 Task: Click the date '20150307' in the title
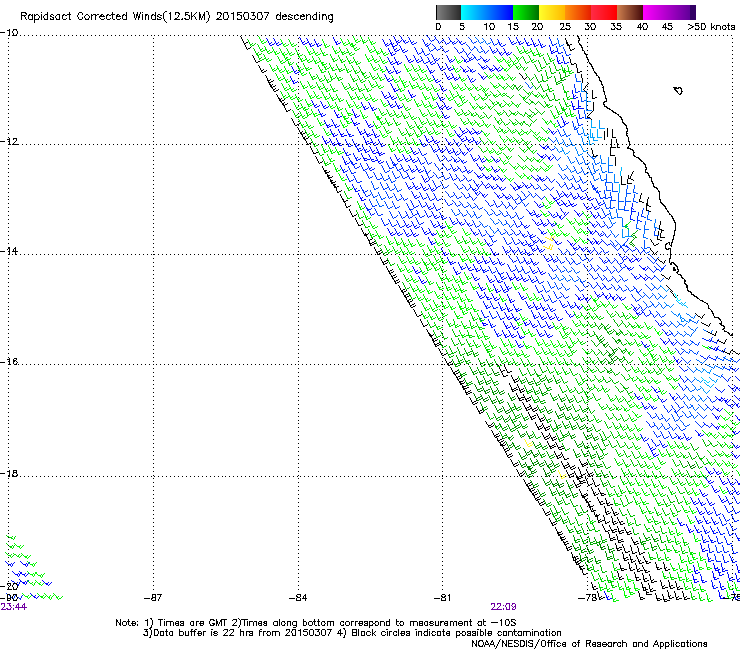point(242,16)
